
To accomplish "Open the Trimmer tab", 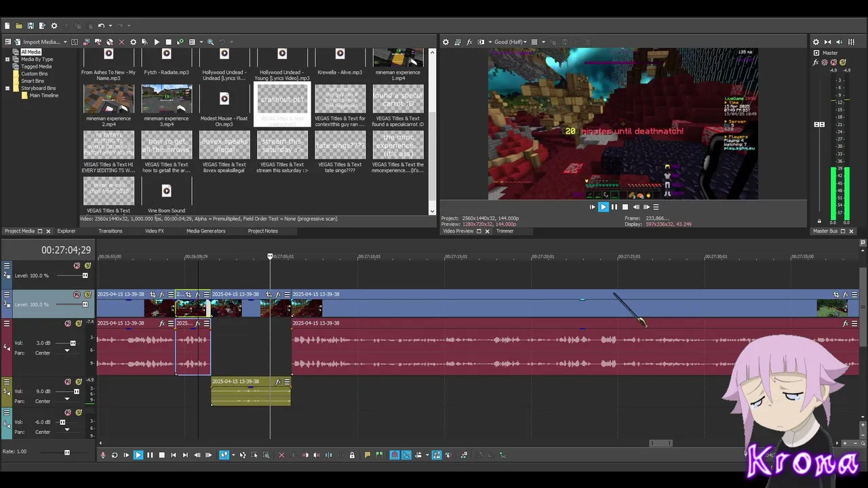I will pos(505,231).
